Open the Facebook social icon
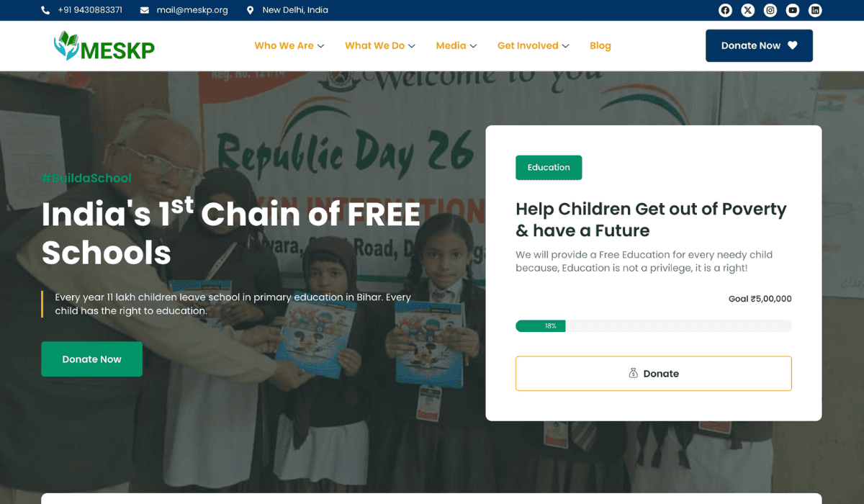The image size is (864, 504). point(726,10)
